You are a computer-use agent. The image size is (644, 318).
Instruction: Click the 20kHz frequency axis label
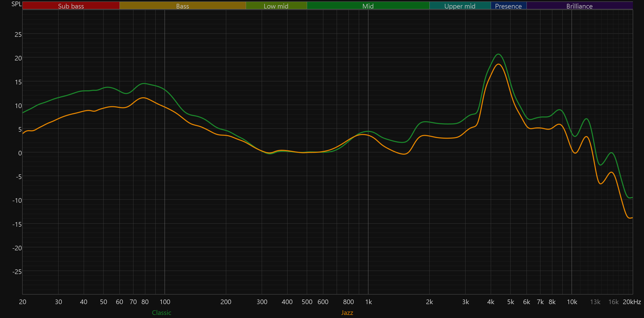click(632, 302)
